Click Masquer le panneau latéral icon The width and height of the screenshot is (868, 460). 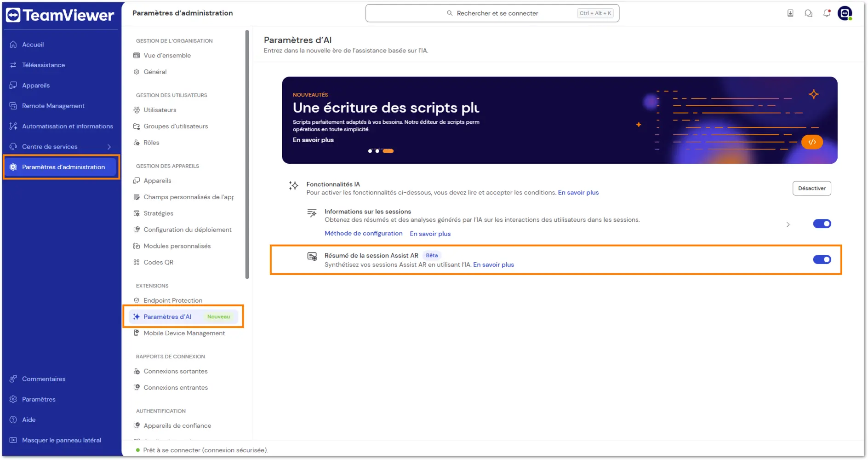pyautogui.click(x=13, y=440)
